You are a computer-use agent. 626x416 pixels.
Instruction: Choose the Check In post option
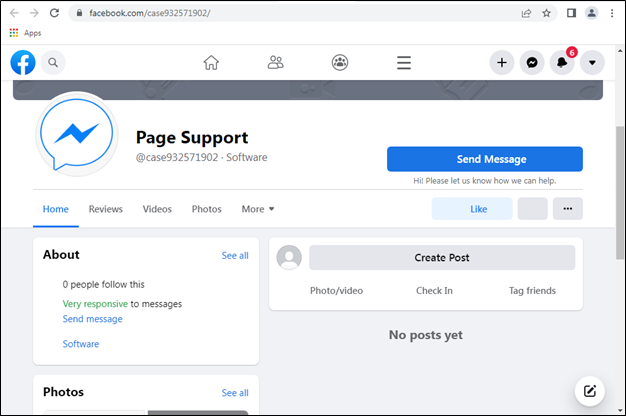tap(434, 291)
